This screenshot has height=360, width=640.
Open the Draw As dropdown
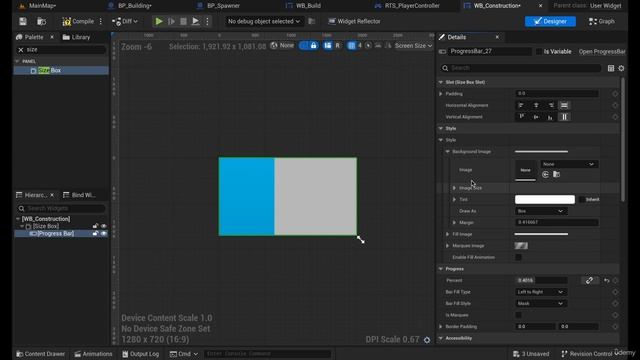(x=540, y=211)
